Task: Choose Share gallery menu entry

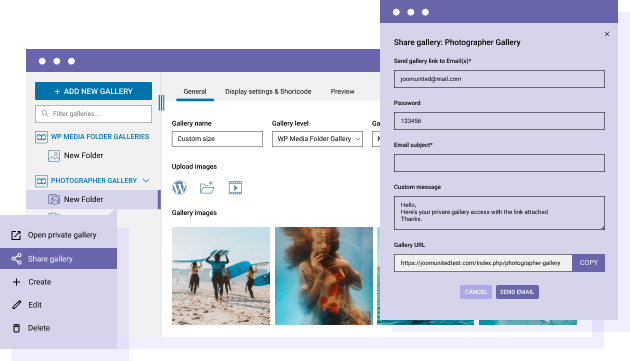Action: (59, 258)
